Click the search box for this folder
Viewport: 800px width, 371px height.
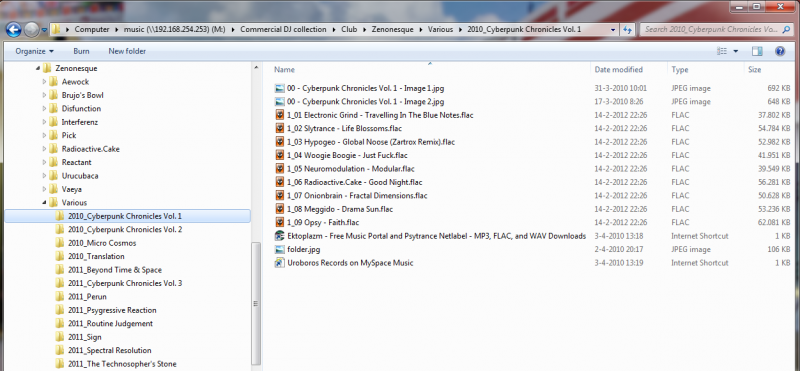click(x=712, y=30)
